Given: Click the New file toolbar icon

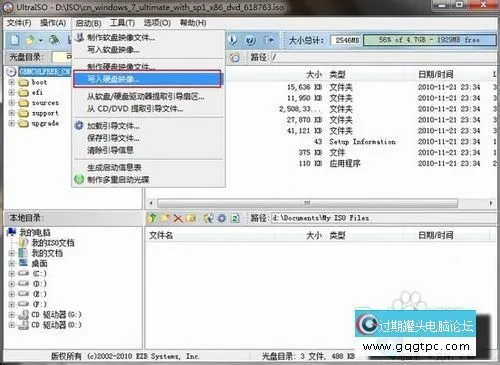Looking at the screenshot, I should (x=15, y=40).
